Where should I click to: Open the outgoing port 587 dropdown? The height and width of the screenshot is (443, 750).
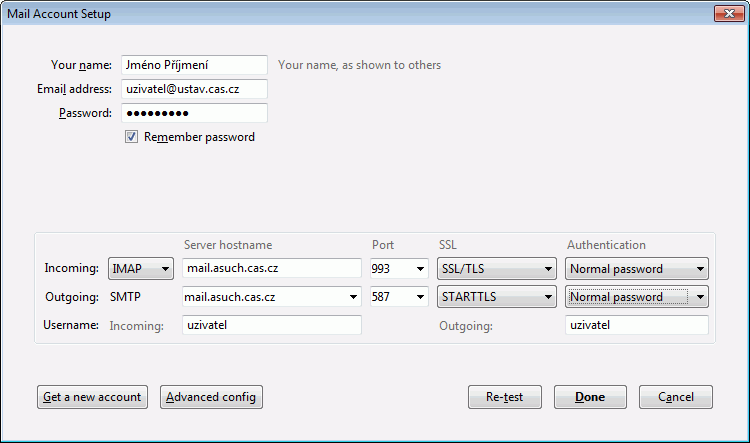(x=398, y=297)
